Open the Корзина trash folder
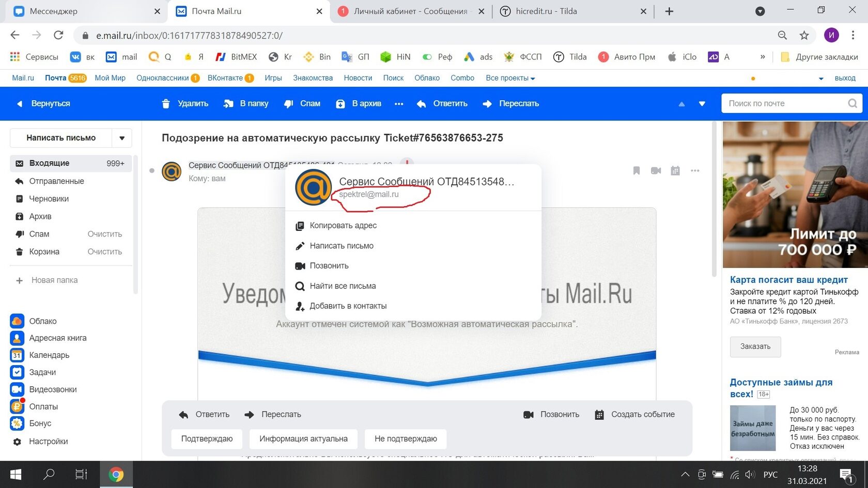The width and height of the screenshot is (868, 488). click(x=44, y=251)
